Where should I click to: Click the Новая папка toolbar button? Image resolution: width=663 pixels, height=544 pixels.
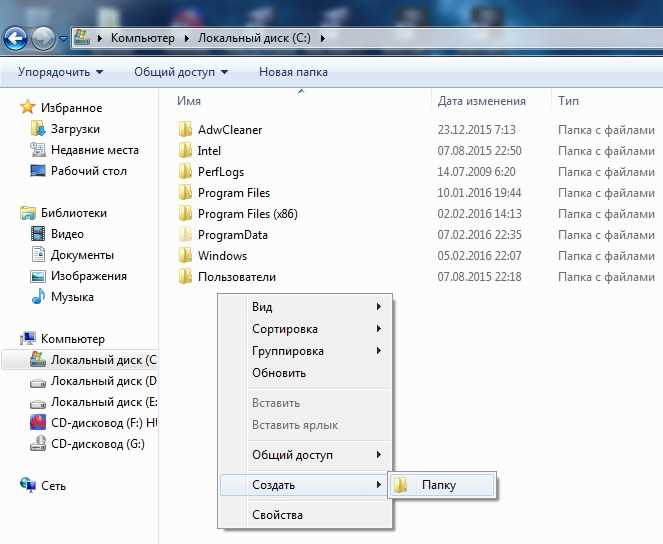pyautogui.click(x=293, y=72)
